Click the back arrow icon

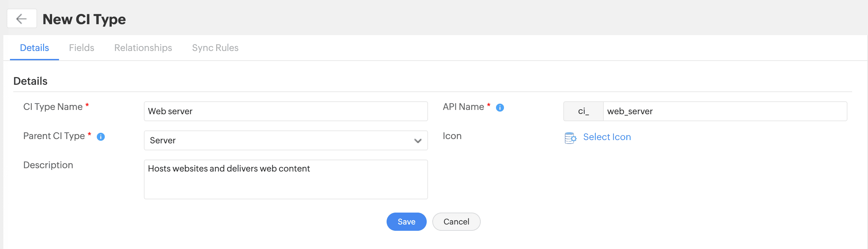pos(22,19)
